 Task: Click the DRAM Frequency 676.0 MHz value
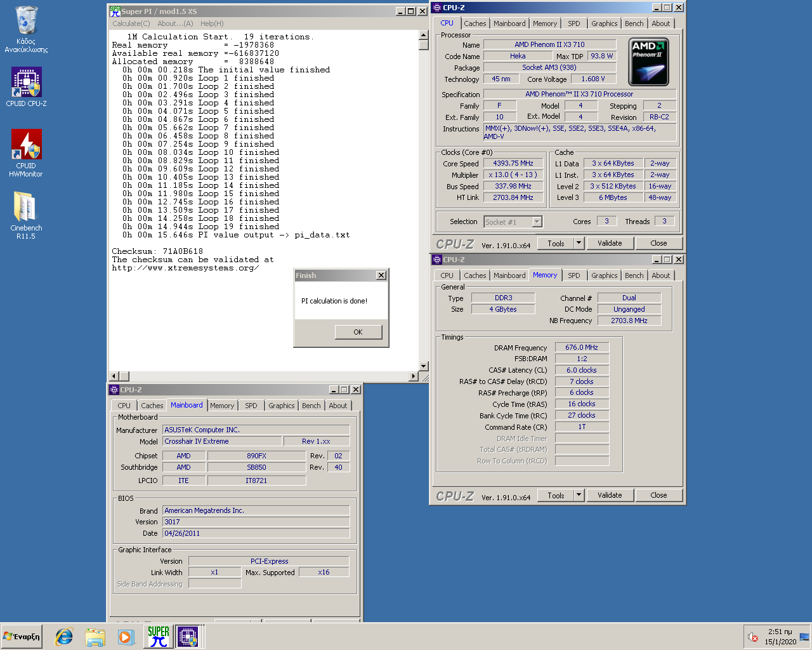[x=582, y=347]
